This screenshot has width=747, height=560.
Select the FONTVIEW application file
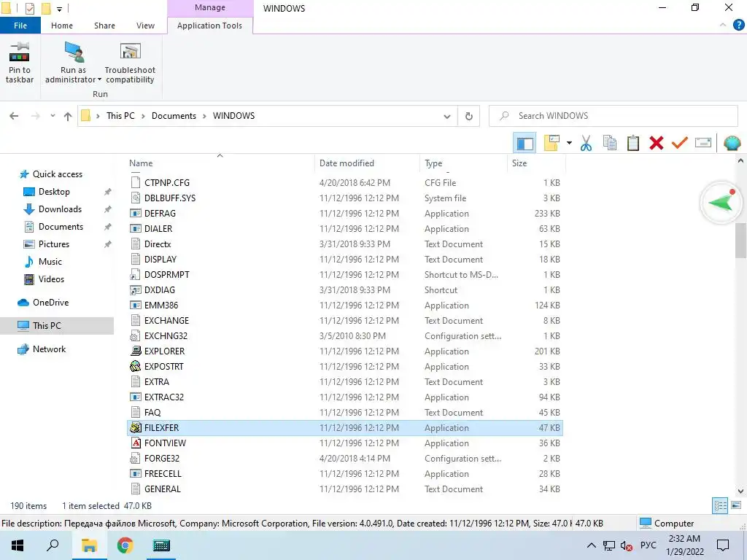(345, 443)
